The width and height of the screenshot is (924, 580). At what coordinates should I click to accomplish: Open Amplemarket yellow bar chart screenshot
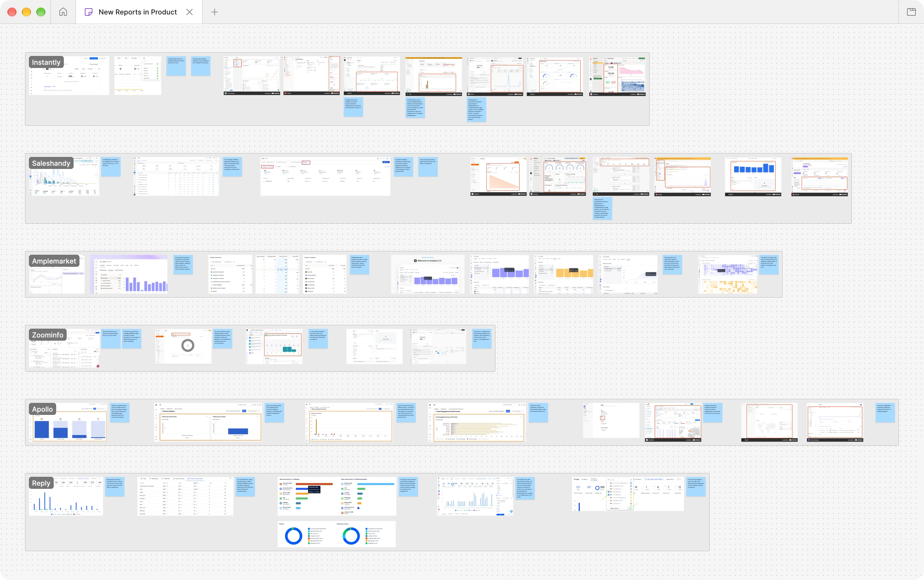coord(564,274)
